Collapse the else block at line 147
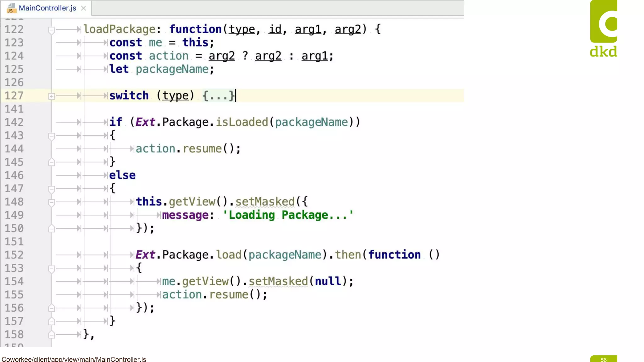 point(52,189)
